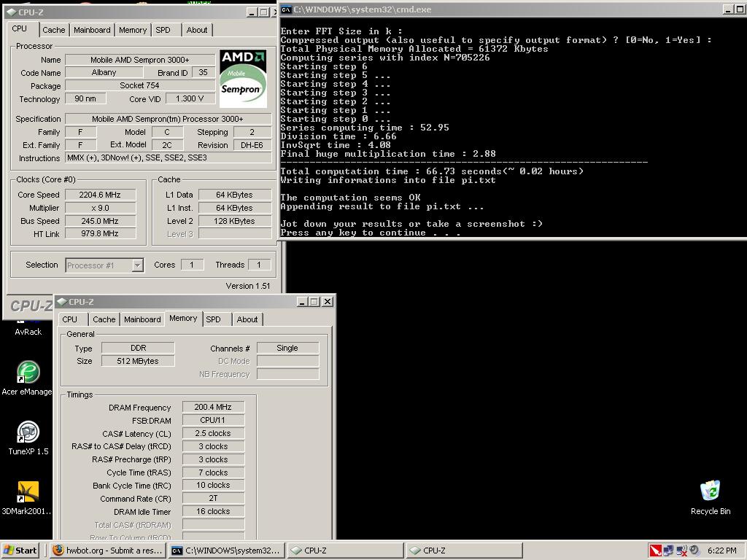Click the Package field Socket 754

140,85
